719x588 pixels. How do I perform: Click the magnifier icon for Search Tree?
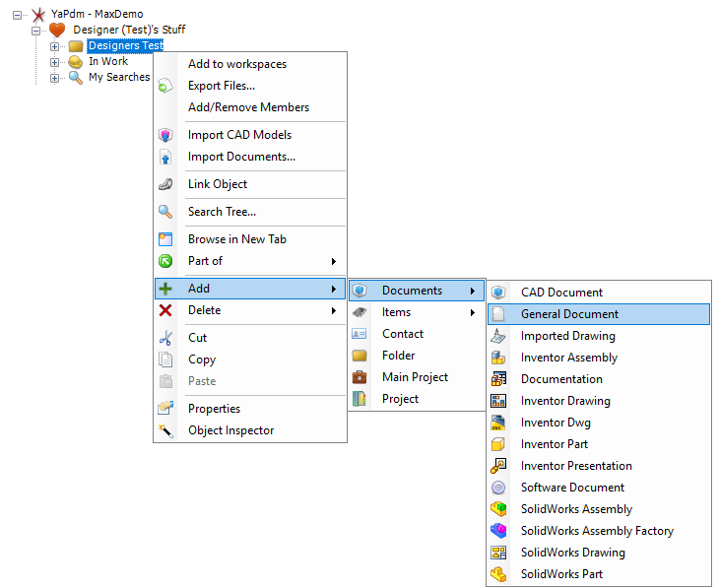(x=165, y=212)
